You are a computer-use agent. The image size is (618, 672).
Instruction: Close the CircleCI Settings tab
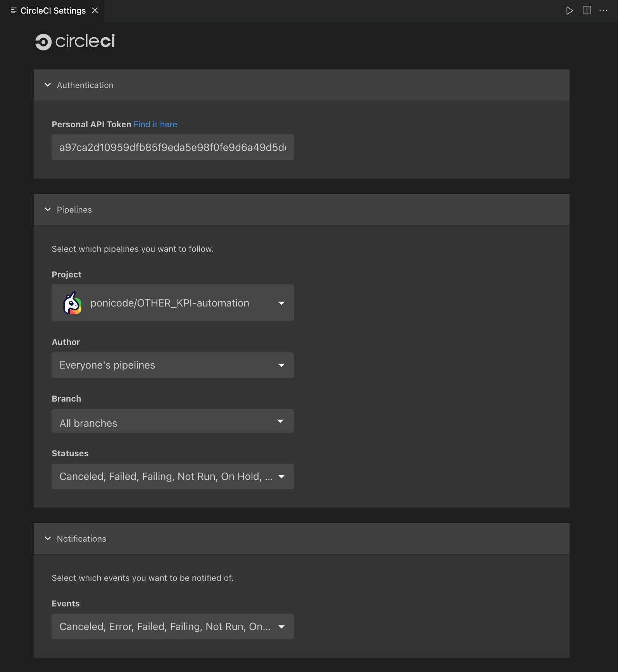(95, 10)
